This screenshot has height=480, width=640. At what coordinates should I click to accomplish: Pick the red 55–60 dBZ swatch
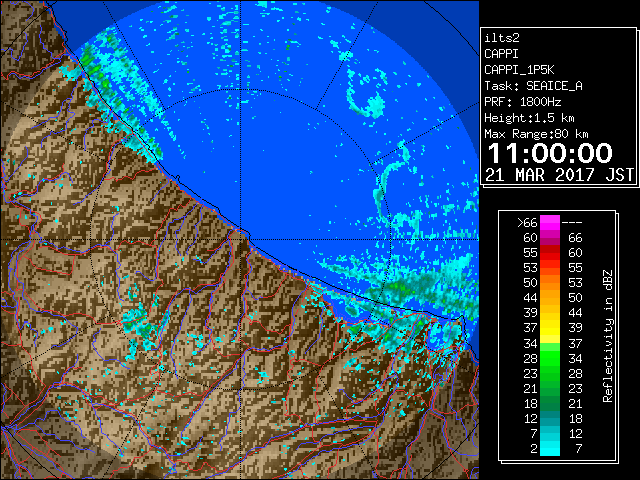pyautogui.click(x=550, y=253)
